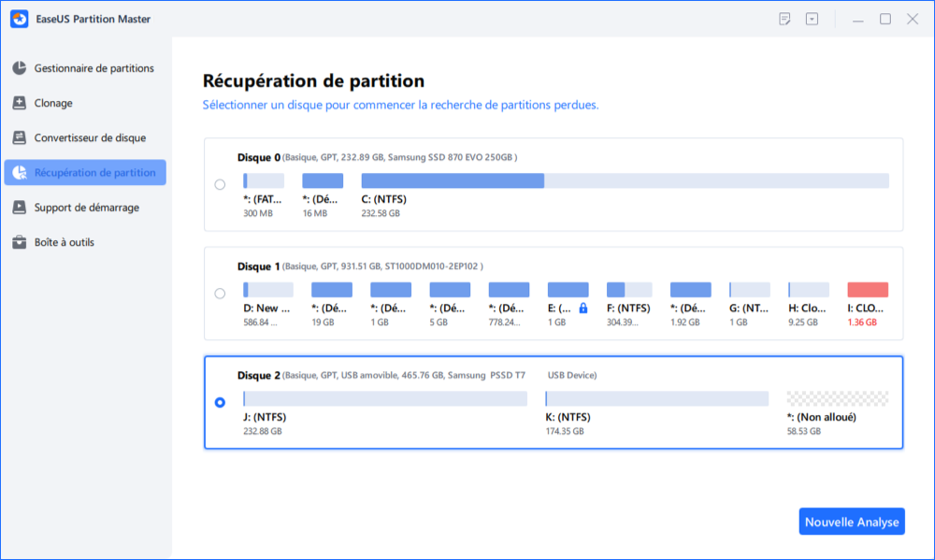The height and width of the screenshot is (560, 935).
Task: Click the G: (NT... partition block
Action: (750, 290)
